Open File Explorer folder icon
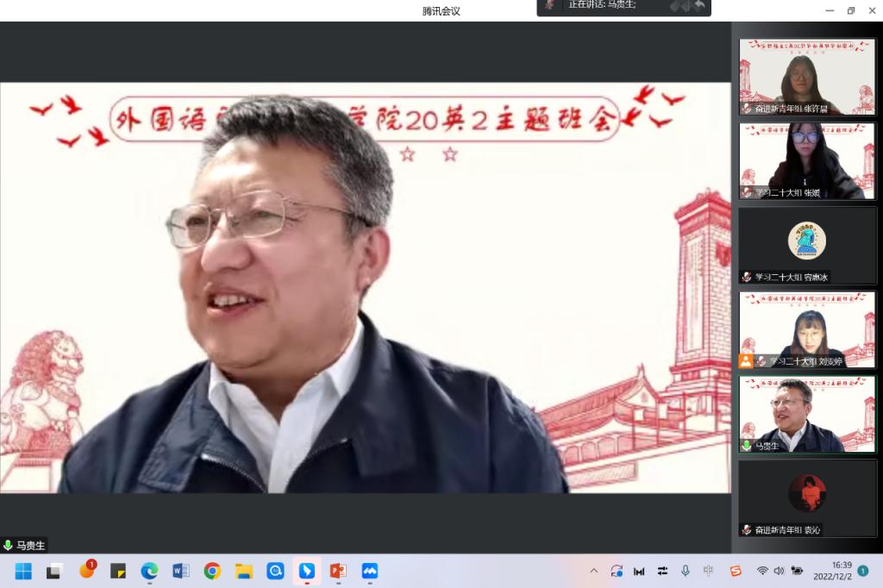The height and width of the screenshot is (588, 883). [x=244, y=571]
